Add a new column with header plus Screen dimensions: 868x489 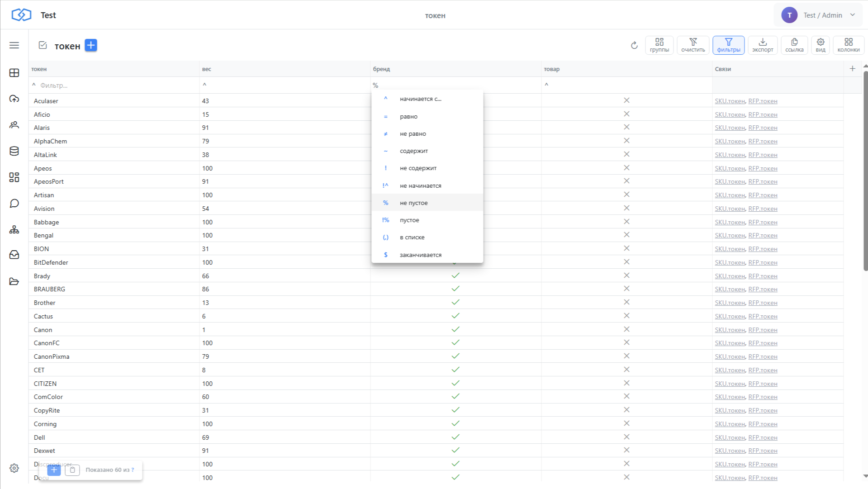853,69
